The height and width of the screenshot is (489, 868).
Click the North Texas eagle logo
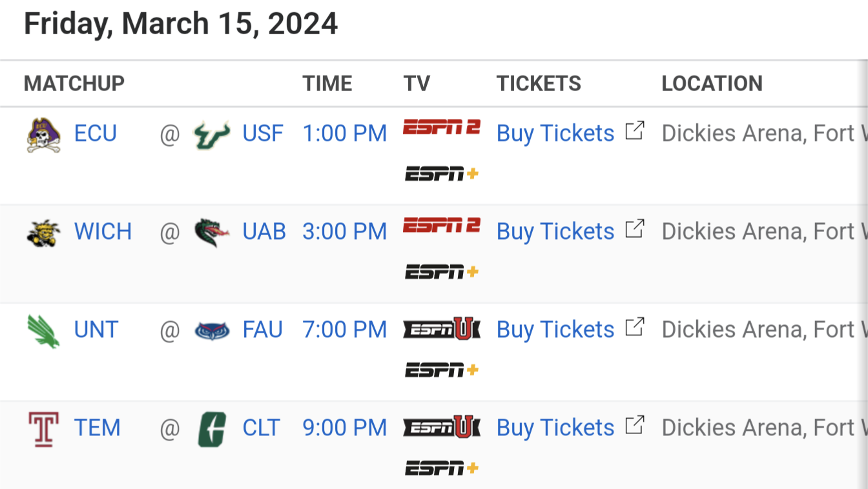point(43,331)
